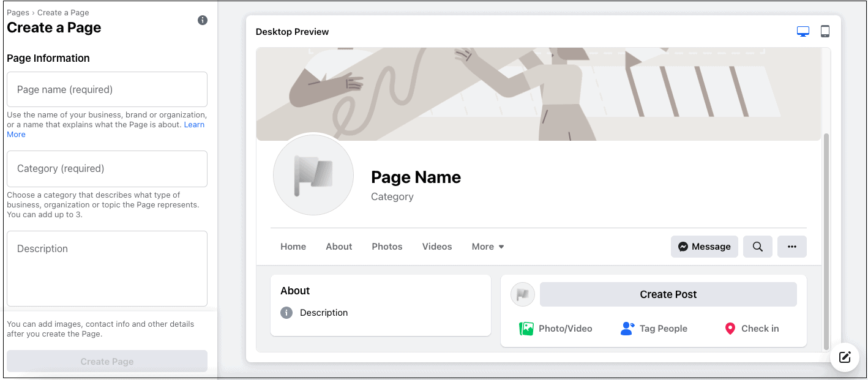Click the Page Name heading in preview
This screenshot has height=380, width=868.
coord(416,177)
